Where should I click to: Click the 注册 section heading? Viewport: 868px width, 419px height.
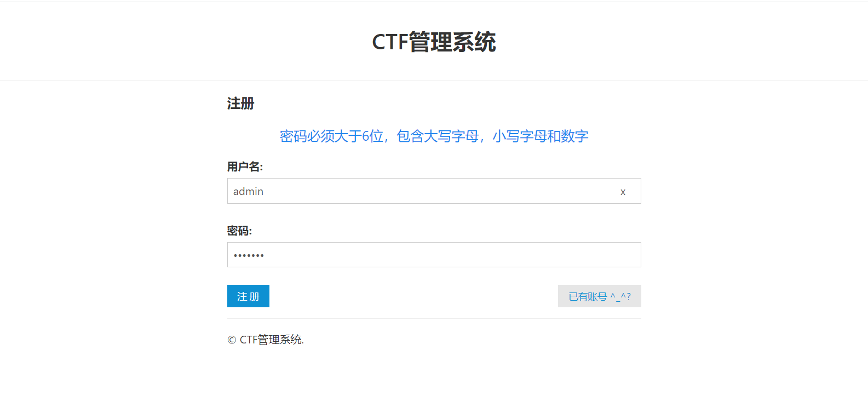[241, 104]
